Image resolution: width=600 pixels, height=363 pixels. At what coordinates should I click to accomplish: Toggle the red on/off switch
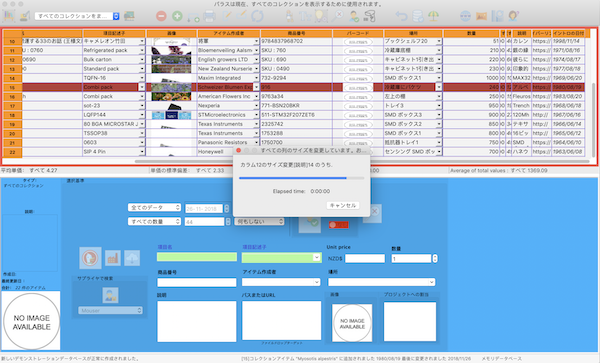coord(338,225)
